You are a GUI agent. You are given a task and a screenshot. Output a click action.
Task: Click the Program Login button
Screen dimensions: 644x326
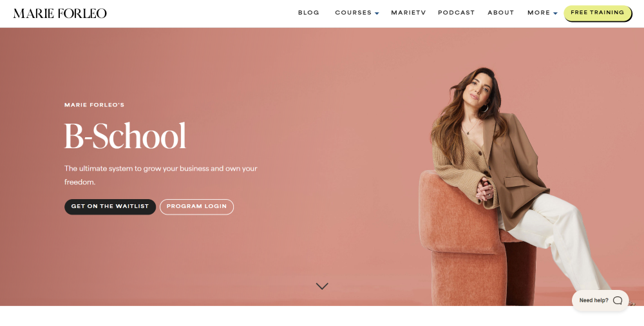click(x=196, y=207)
